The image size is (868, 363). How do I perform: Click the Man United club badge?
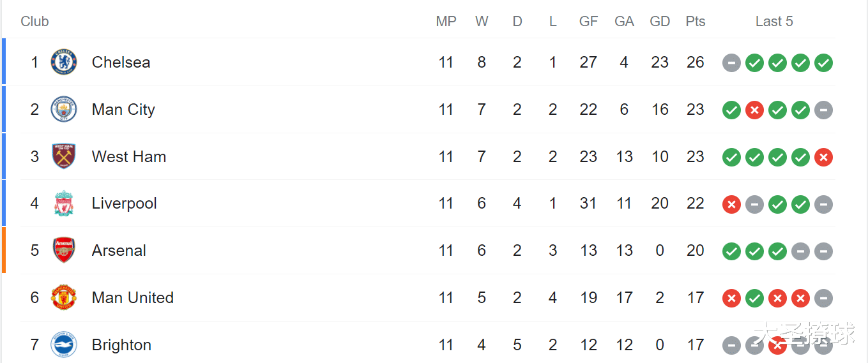click(x=64, y=297)
